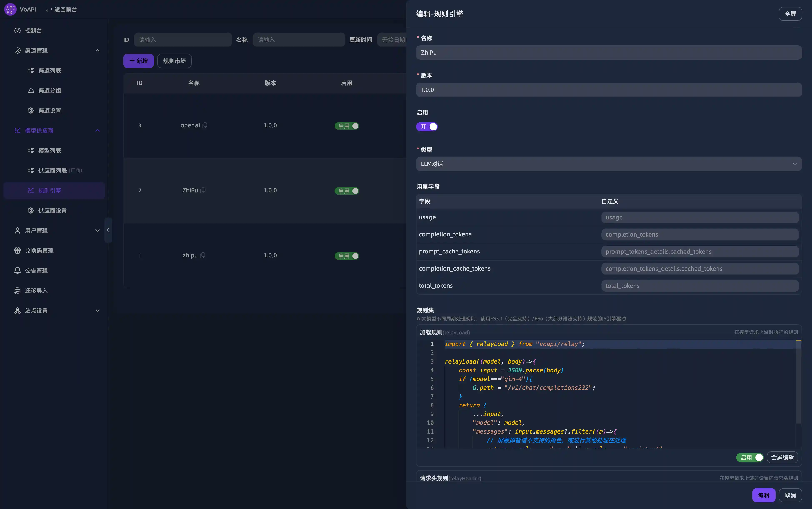
Task: Click the 返回前台 return arrow icon
Action: [49, 9]
